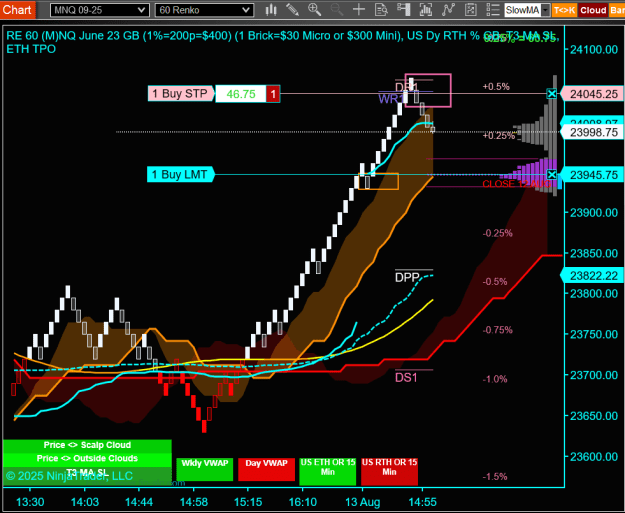This screenshot has height=513, width=625.
Task: Click the US RTH OR 15 Min button
Action: pos(389,471)
